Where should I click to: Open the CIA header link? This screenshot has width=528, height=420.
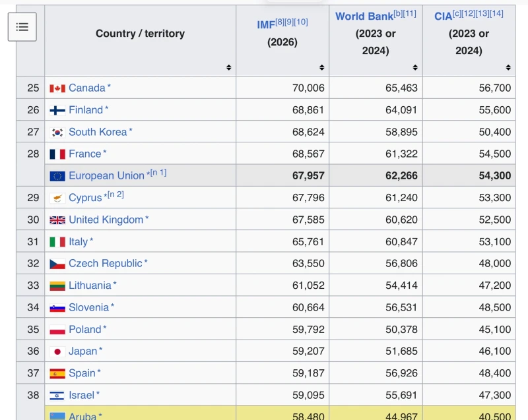443,16
